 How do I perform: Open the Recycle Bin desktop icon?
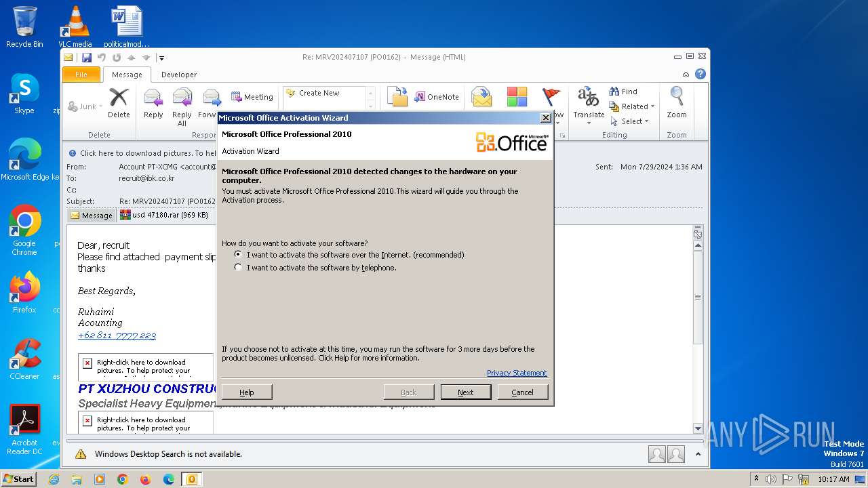click(x=24, y=27)
